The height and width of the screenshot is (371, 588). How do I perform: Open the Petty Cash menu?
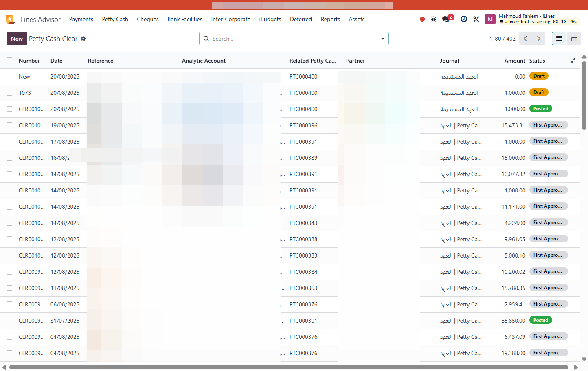click(x=115, y=19)
